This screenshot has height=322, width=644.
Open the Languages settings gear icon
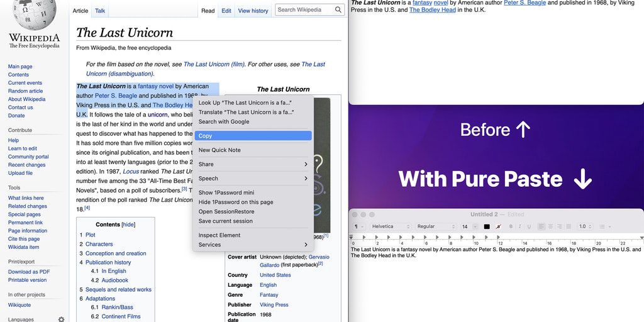pyautogui.click(x=61, y=319)
